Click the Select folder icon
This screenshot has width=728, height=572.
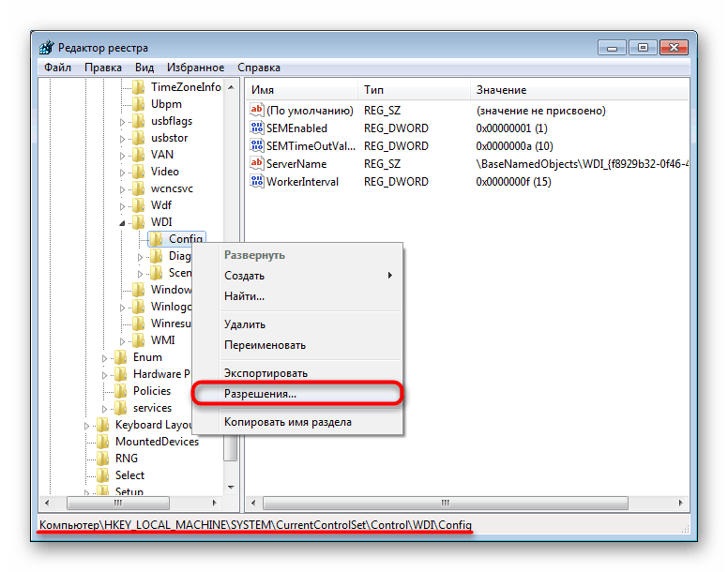(102, 475)
